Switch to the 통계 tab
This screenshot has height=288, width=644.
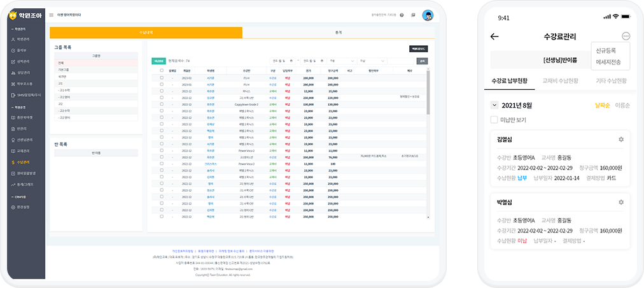click(x=338, y=32)
